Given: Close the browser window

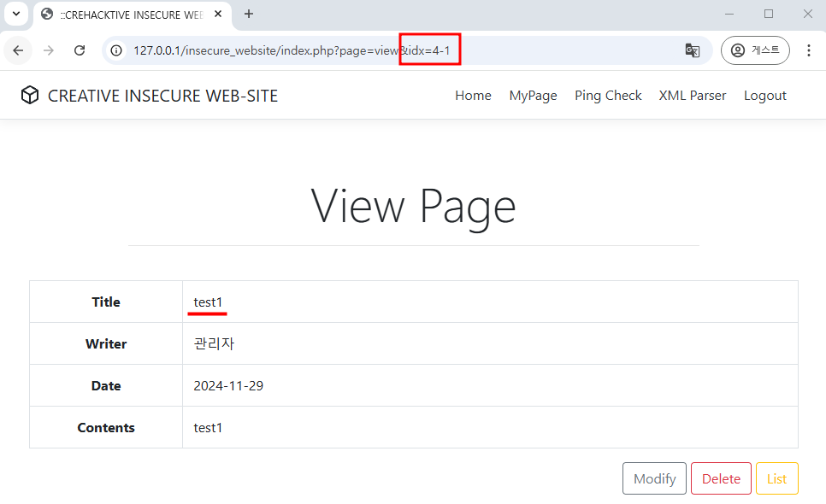Looking at the screenshot, I should point(807,15).
